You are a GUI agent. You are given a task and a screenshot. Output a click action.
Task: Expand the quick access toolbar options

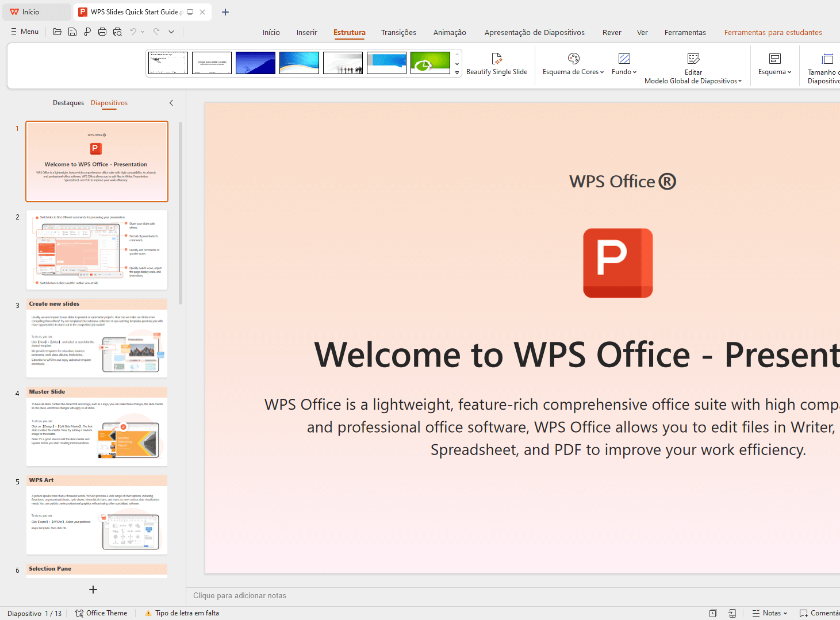[171, 32]
